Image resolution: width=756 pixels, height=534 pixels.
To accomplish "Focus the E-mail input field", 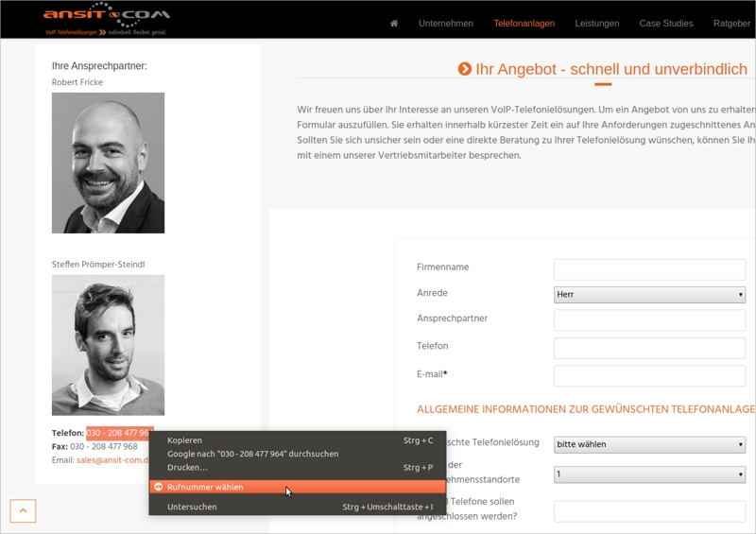I will pos(649,376).
